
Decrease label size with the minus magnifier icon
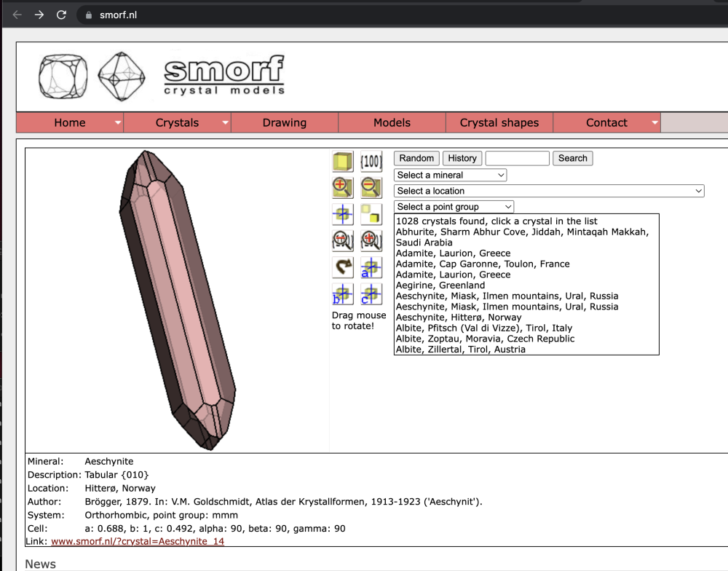point(342,240)
